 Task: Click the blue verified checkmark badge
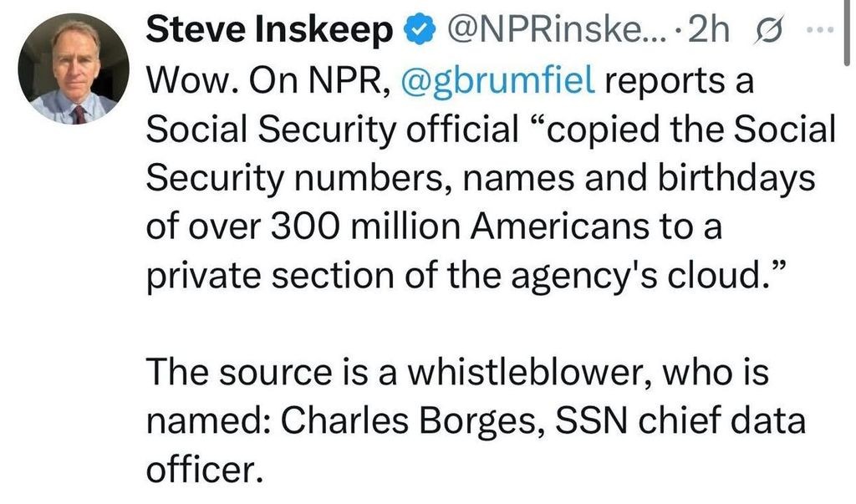coord(420,31)
